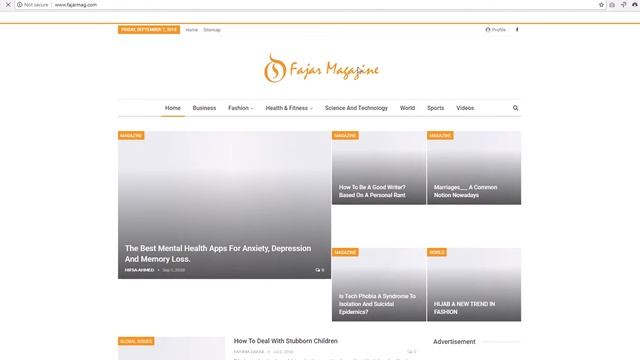Viewport: 640px width, 360px height.
Task: Open the Videos menu item
Action: 465,108
